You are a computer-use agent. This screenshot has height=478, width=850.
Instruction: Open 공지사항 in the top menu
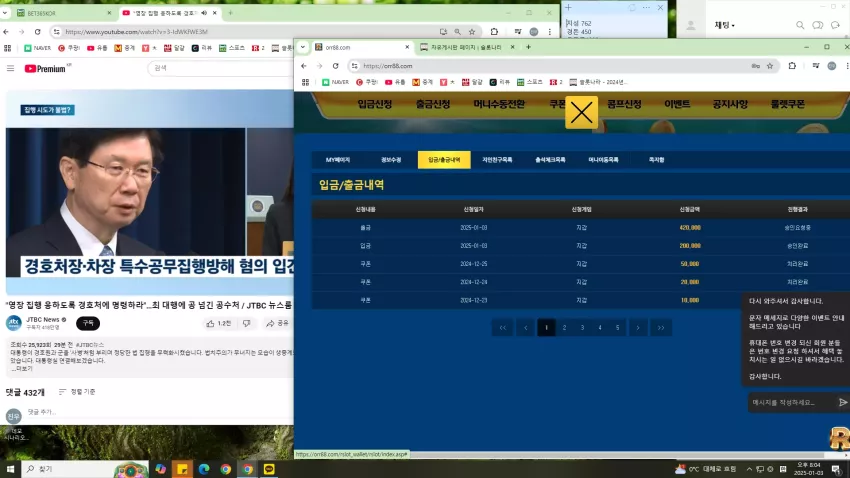730,104
